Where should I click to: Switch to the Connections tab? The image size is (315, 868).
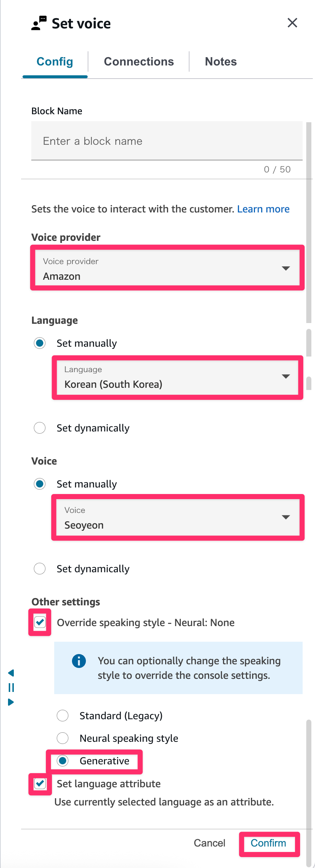point(139,61)
